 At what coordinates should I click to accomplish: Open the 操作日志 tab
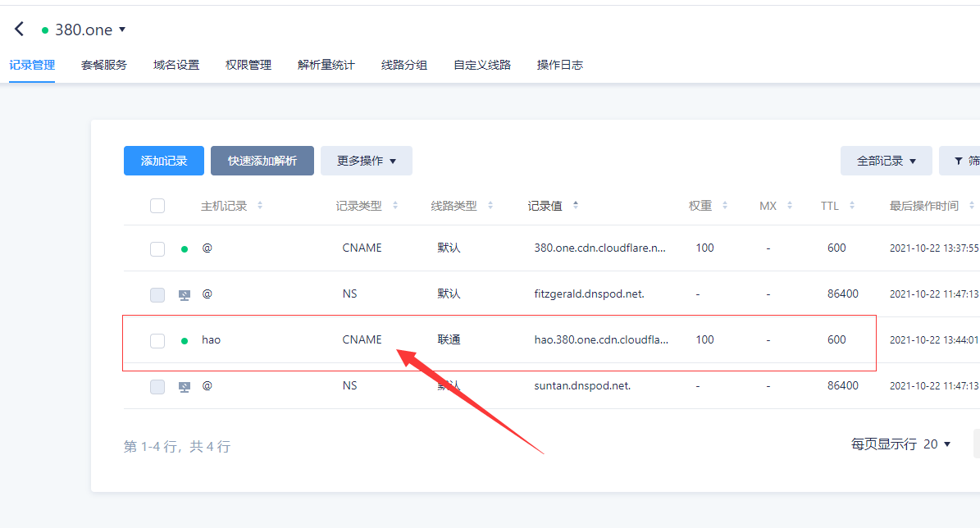coord(559,65)
